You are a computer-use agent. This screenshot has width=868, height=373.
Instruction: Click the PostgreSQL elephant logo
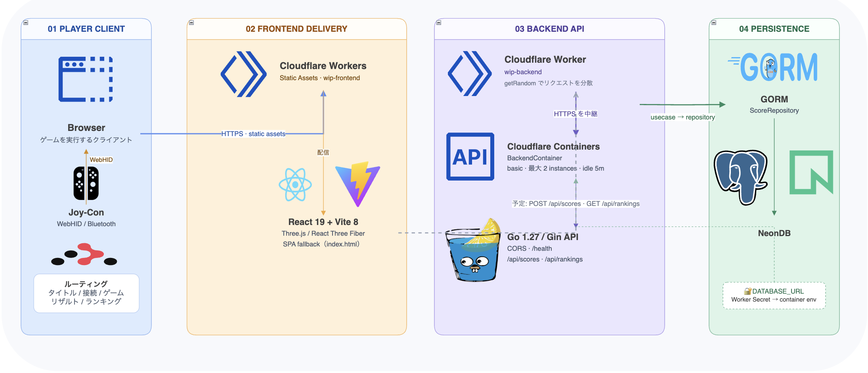[740, 177]
